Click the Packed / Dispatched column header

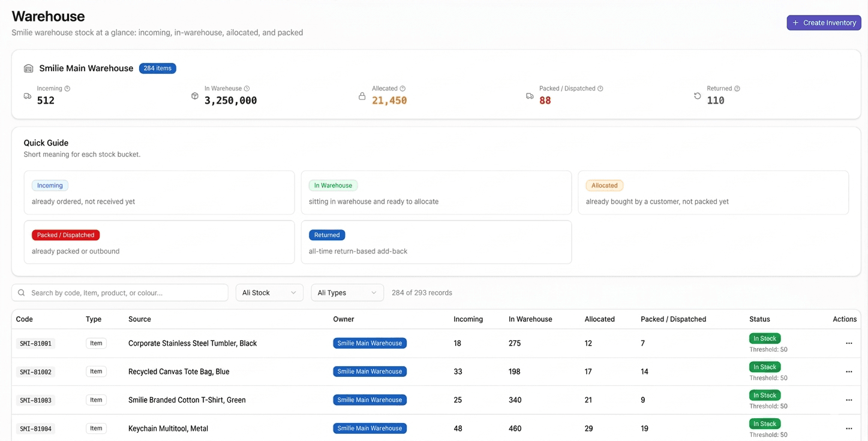(x=674, y=319)
